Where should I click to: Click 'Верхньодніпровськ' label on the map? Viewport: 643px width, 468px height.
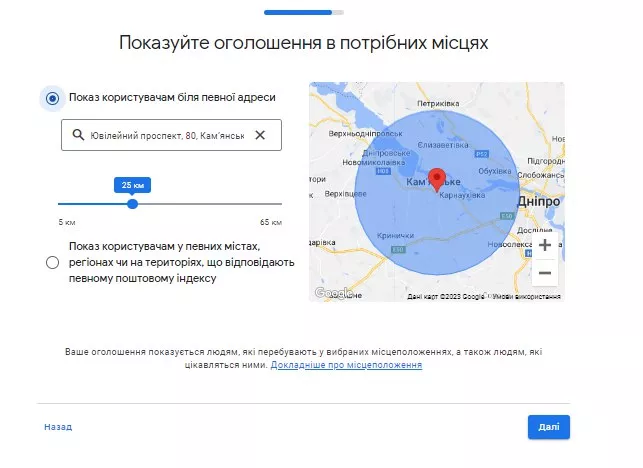point(365,134)
